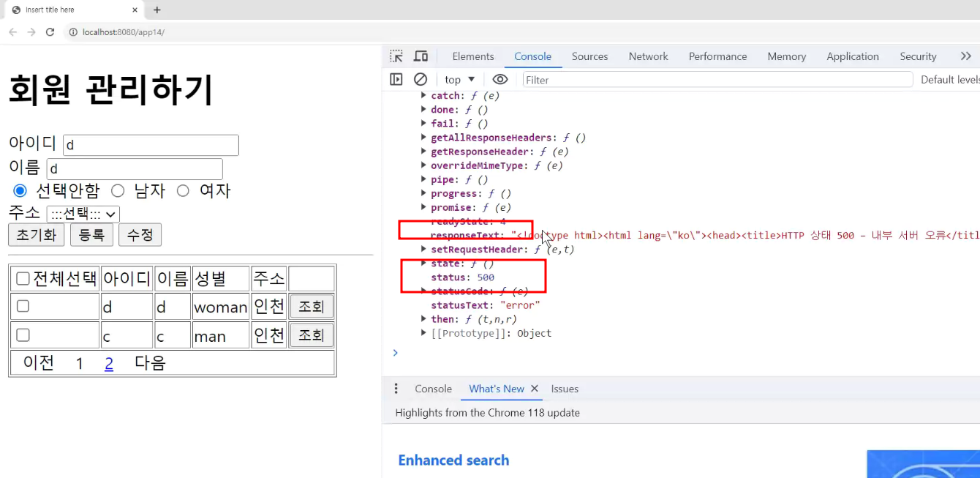Clear the console with the circle-slash icon
The image size is (980, 478).
point(421,79)
